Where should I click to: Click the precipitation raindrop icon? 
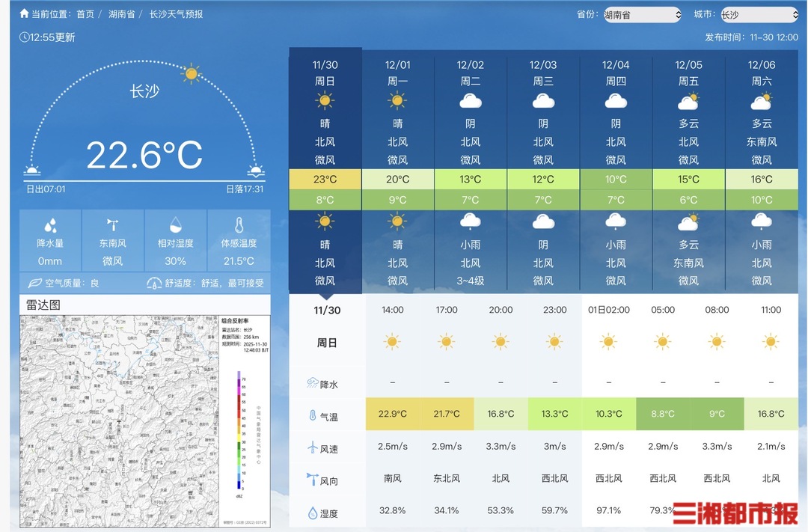coord(51,225)
